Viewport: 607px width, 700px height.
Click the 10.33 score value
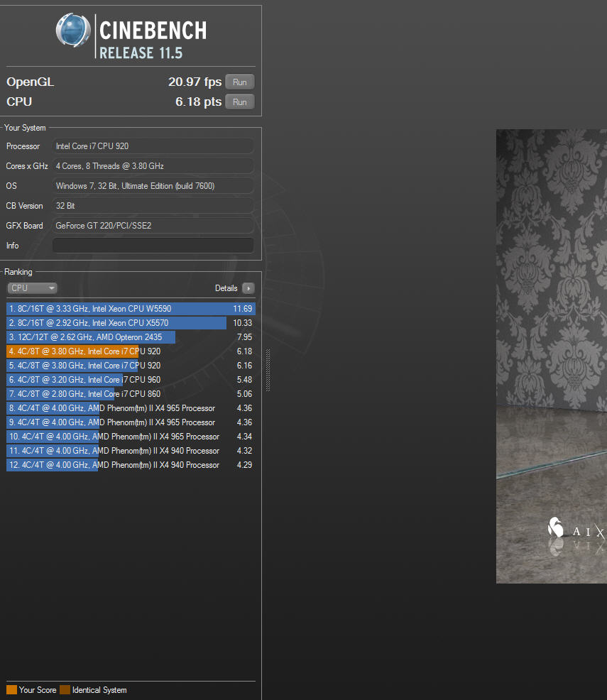coord(242,323)
